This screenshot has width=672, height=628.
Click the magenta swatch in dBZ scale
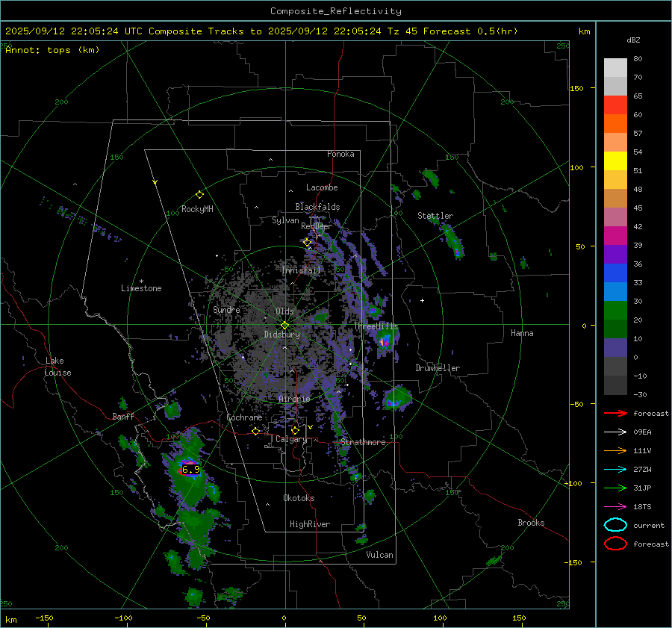pyautogui.click(x=615, y=236)
